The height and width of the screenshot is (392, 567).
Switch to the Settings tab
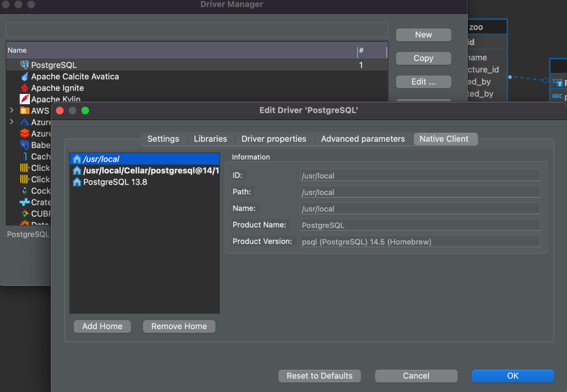pyautogui.click(x=163, y=139)
